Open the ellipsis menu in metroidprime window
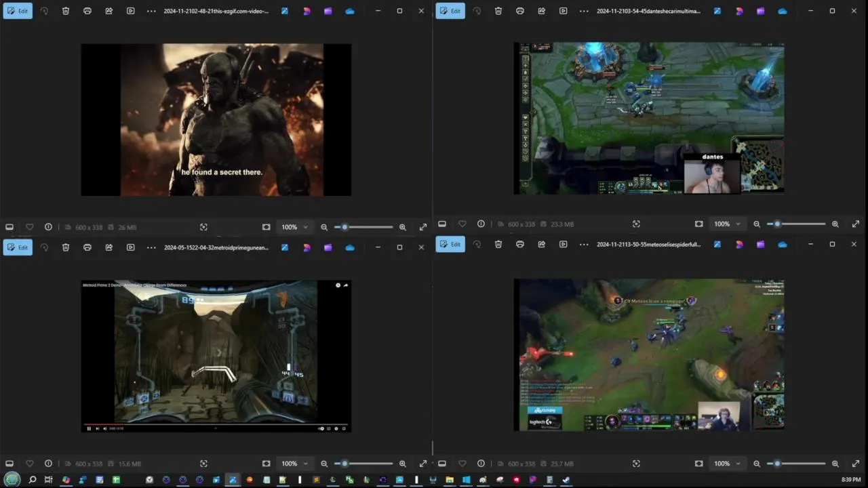The height and width of the screenshot is (488, 868). 151,247
